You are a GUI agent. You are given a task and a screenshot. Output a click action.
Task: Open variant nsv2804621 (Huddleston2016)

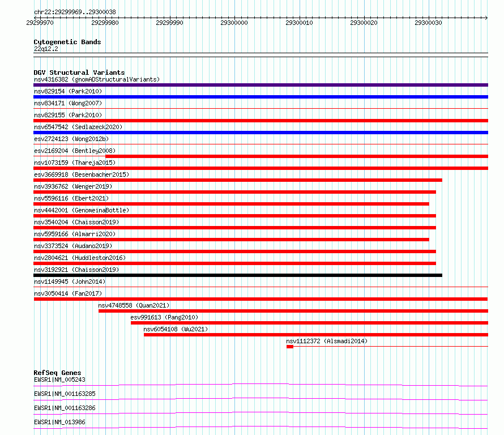tap(80, 258)
